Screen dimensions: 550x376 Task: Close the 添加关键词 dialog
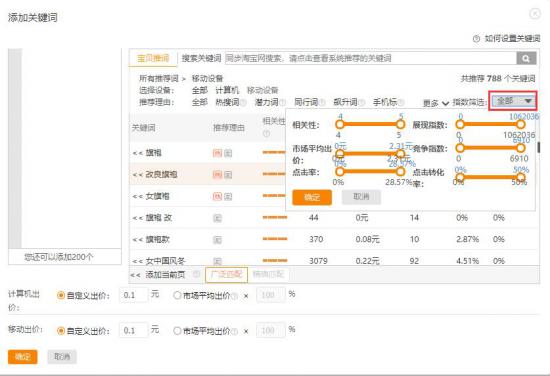[535, 14]
